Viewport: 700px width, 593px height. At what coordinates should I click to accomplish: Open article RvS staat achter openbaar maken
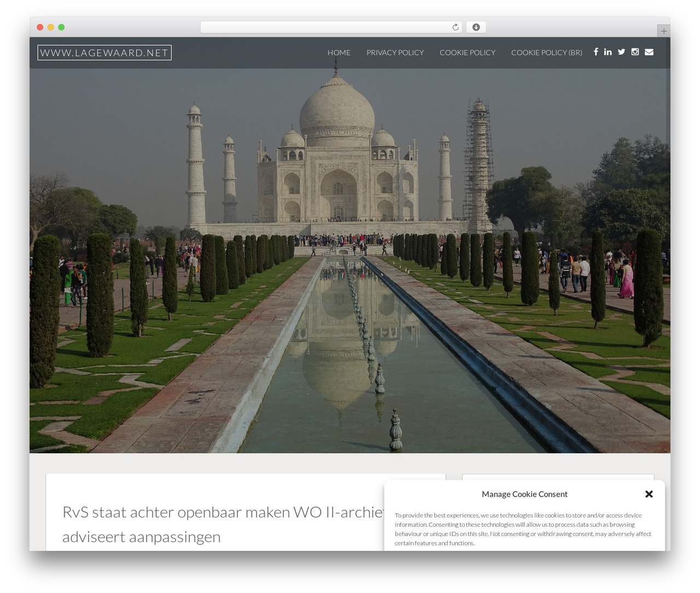pyautogui.click(x=223, y=524)
